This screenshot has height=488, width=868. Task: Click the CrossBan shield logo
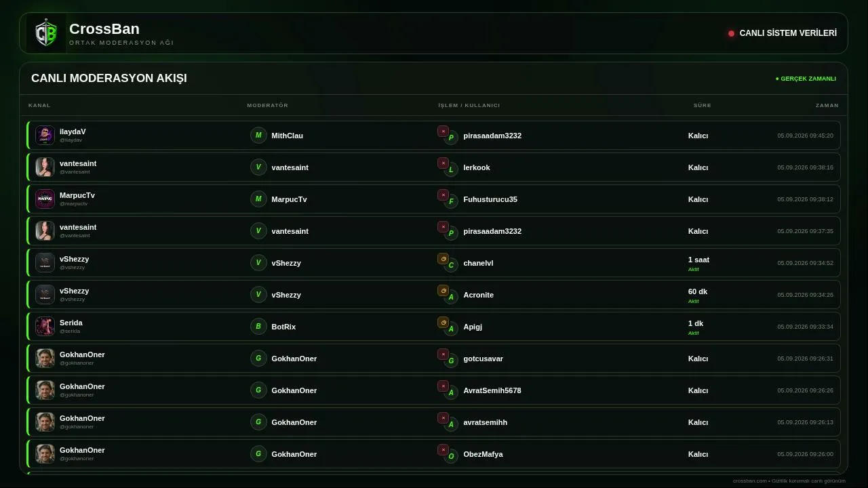click(x=46, y=33)
